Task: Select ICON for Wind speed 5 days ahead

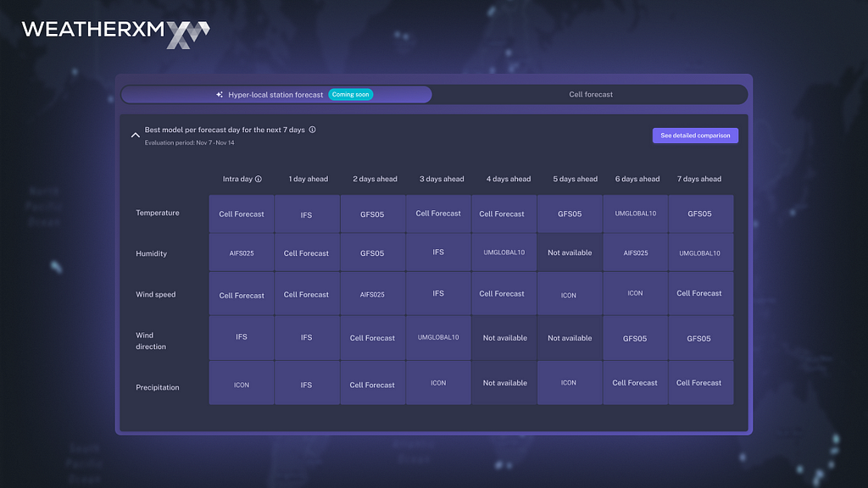Action: pyautogui.click(x=570, y=293)
